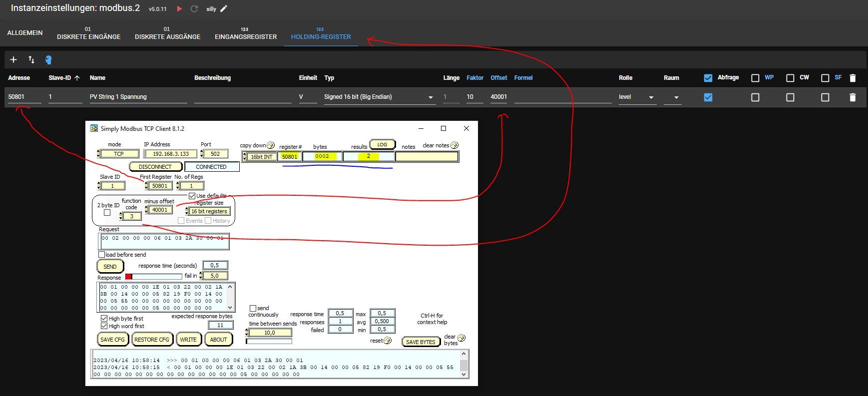The height and width of the screenshot is (396, 868).
Task: Minimize the Simply Modbus TCP Client window
Action: tap(421, 128)
